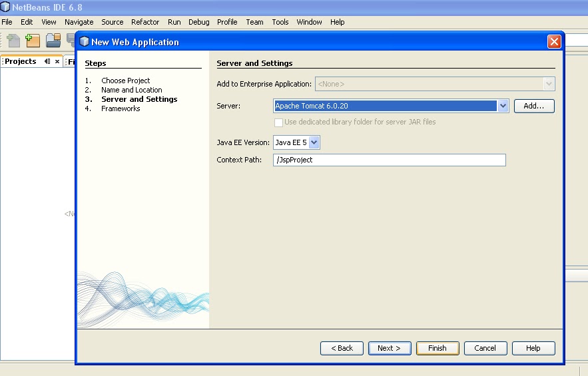Click the Name and Location step text

pos(132,90)
